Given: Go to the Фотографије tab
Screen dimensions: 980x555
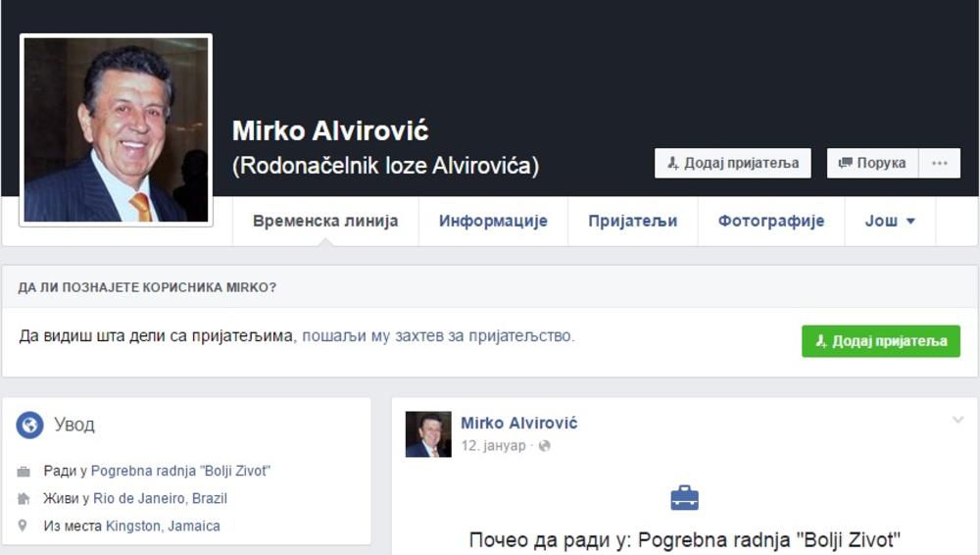Looking at the screenshot, I should (x=771, y=222).
